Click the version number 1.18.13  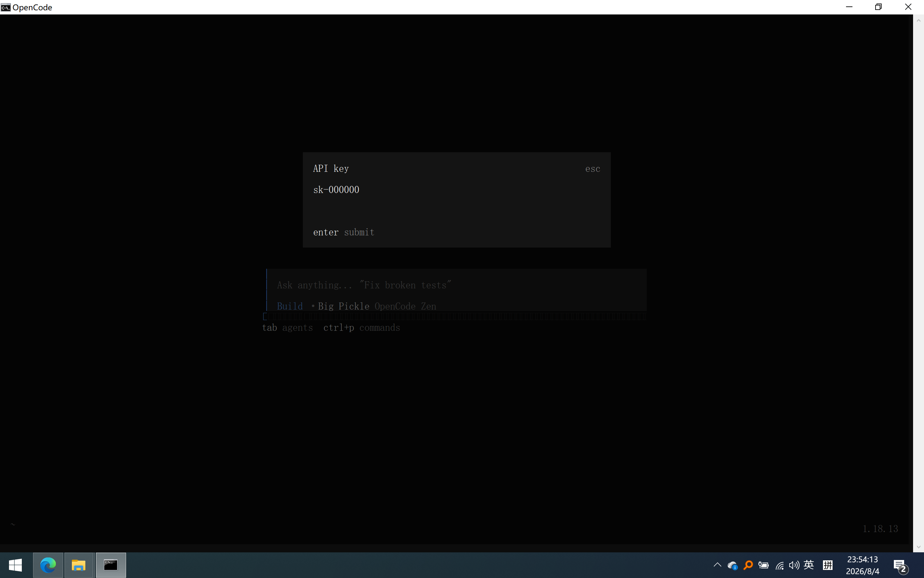click(880, 529)
